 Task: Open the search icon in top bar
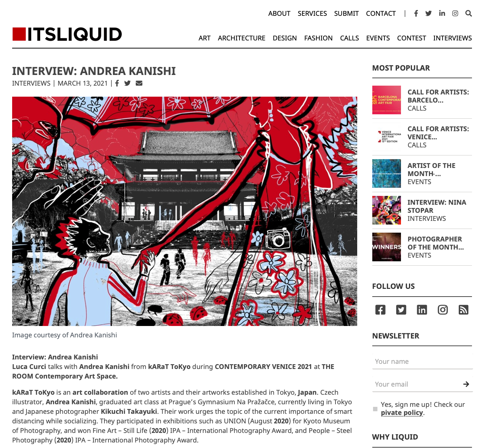click(468, 13)
